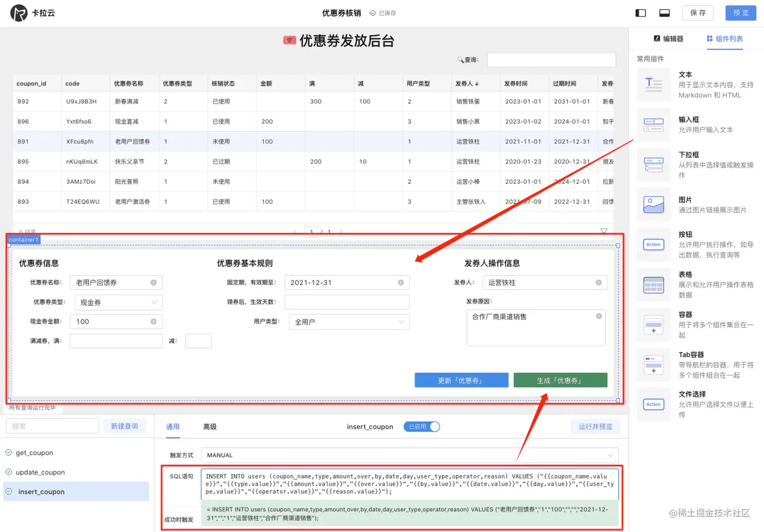Switch to the 高级 tab in query panel
Image resolution: width=764 pixels, height=532 pixels.
(x=210, y=426)
